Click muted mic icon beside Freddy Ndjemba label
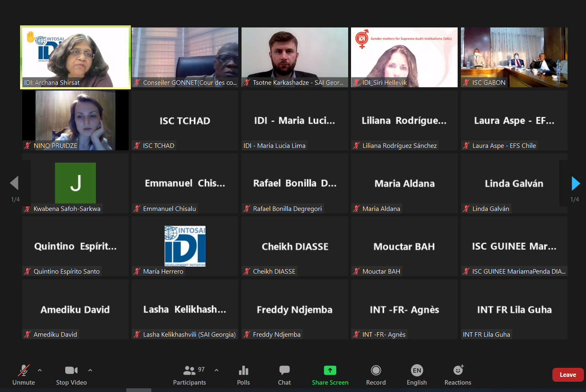The image size is (586, 392). tap(247, 334)
